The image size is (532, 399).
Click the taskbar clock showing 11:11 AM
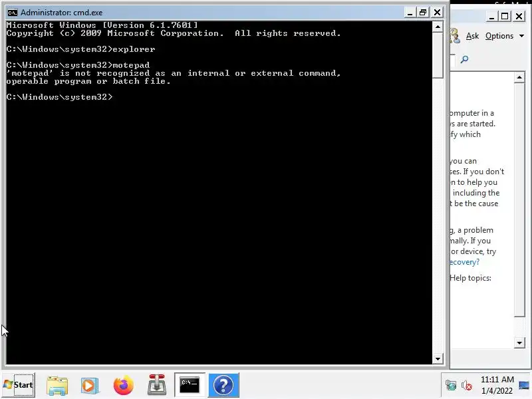pyautogui.click(x=497, y=379)
